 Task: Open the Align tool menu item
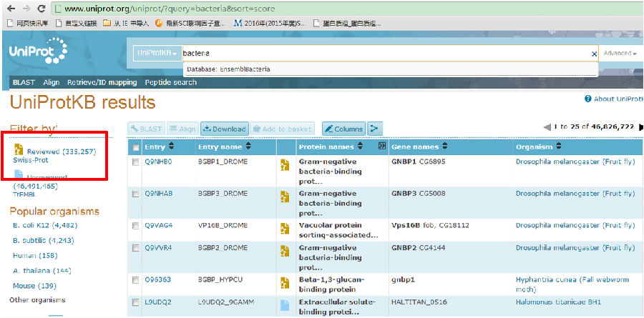pyautogui.click(x=52, y=82)
